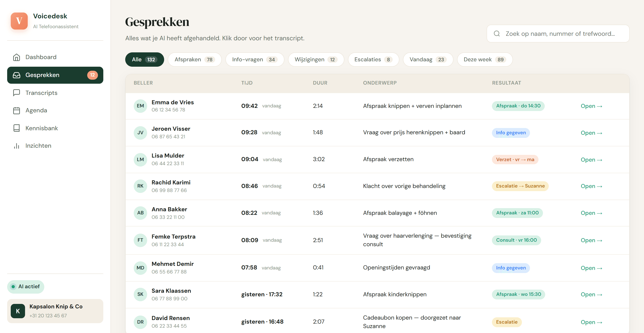Open Mehmet Demir conversation link
Image resolution: width=644 pixels, height=333 pixels.
pos(591,268)
